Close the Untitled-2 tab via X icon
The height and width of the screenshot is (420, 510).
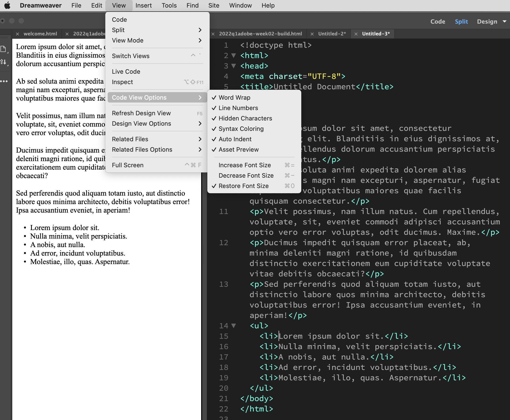[312, 34]
